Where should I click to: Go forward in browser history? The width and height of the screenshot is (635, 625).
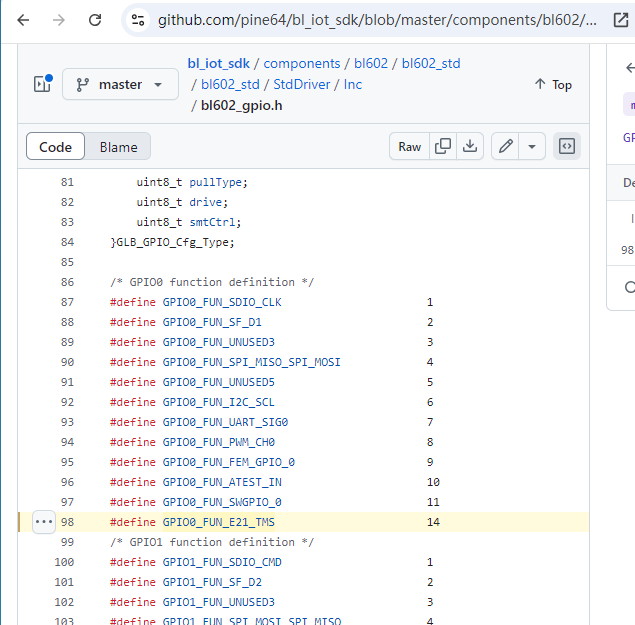click(59, 20)
